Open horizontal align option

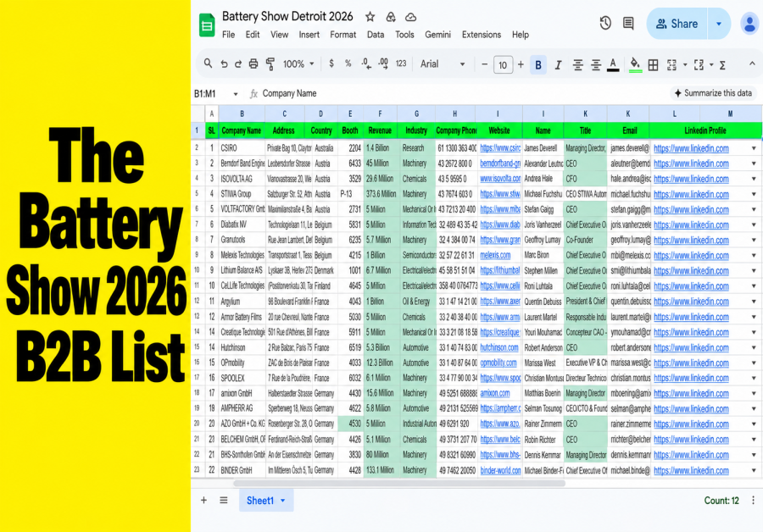[x=577, y=64]
